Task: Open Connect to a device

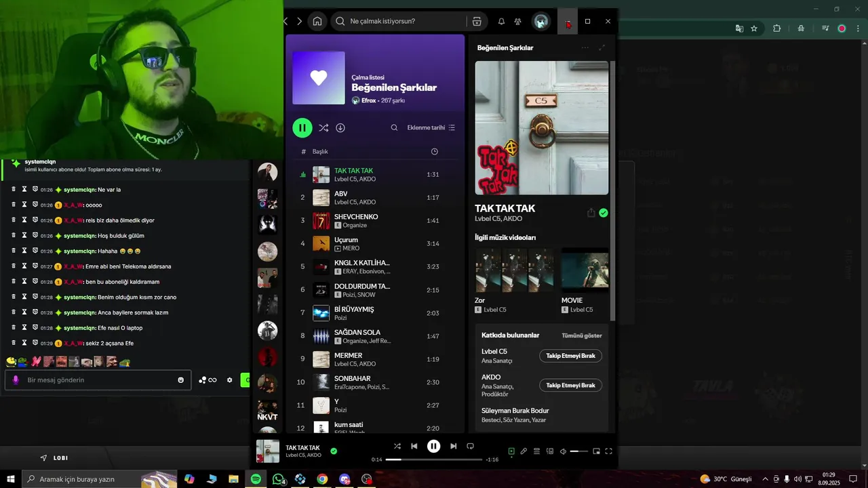Action: (x=550, y=451)
